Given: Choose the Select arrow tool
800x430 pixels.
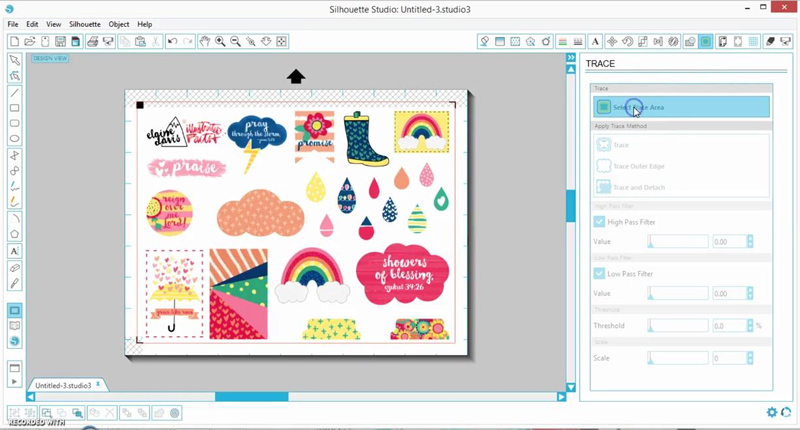Looking at the screenshot, I should (14, 60).
